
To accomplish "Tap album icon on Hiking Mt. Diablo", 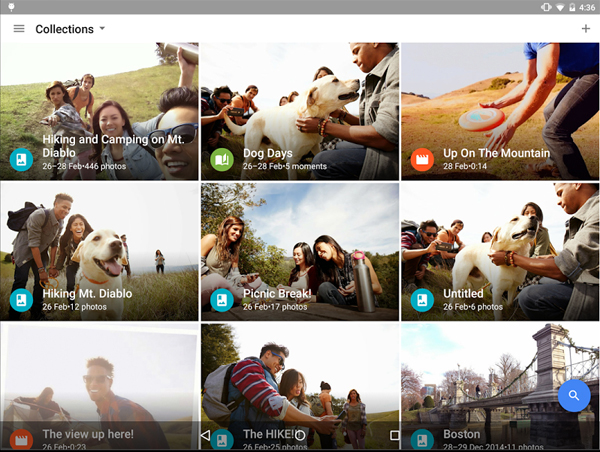I will pos(22,299).
